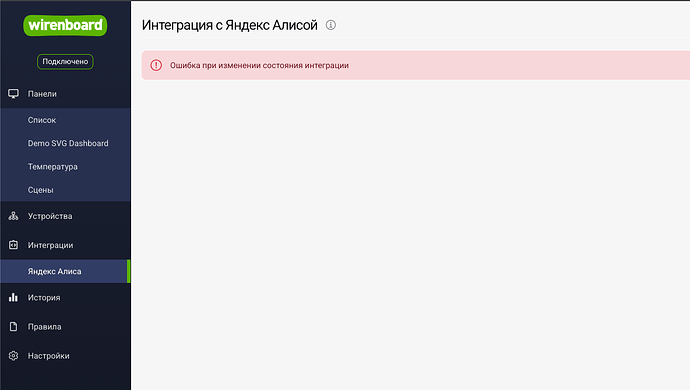Viewport: 690px width, 390px height.
Task: Click the Интеграция с Яндекс Алисой heading
Action: (229, 25)
